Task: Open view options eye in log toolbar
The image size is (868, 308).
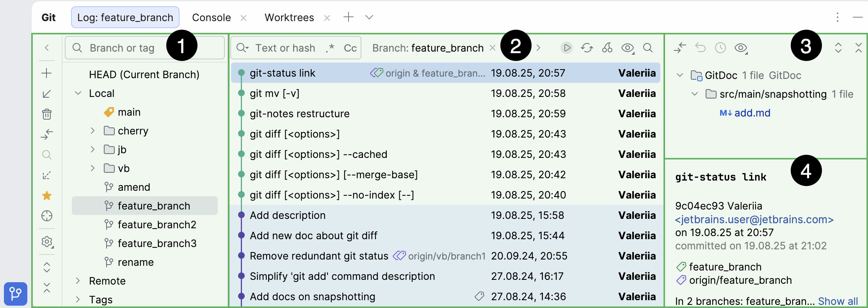Action: 628,48
